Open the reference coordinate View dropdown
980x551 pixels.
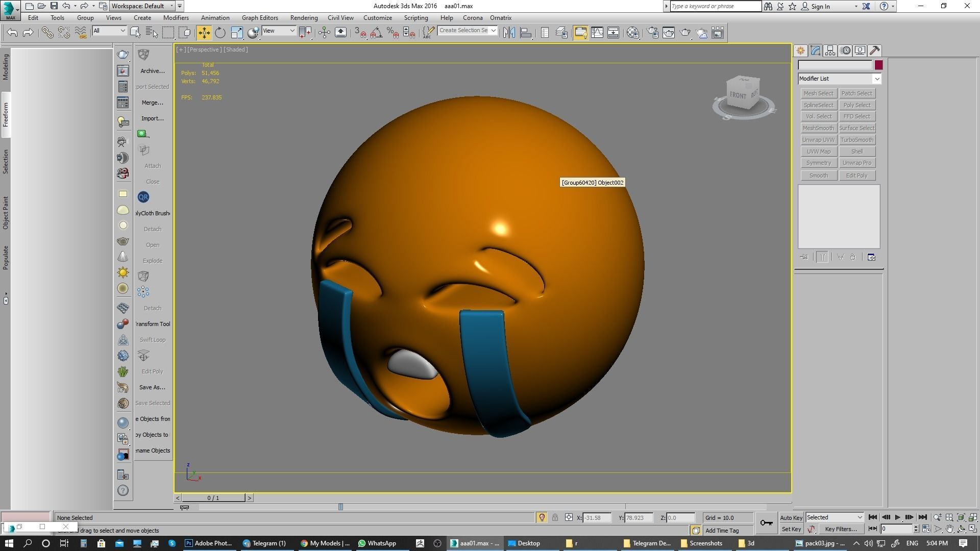point(279,31)
